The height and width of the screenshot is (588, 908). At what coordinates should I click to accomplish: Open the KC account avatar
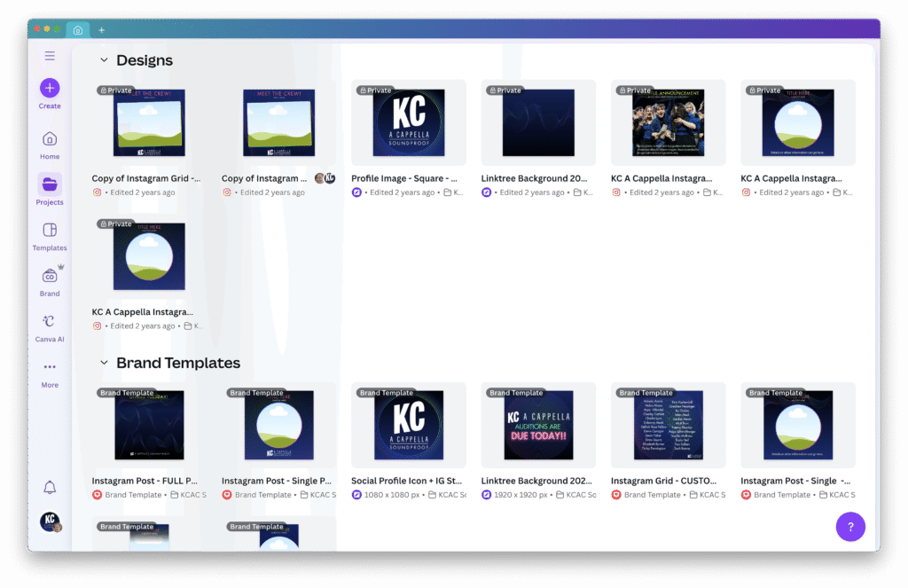(x=51, y=521)
